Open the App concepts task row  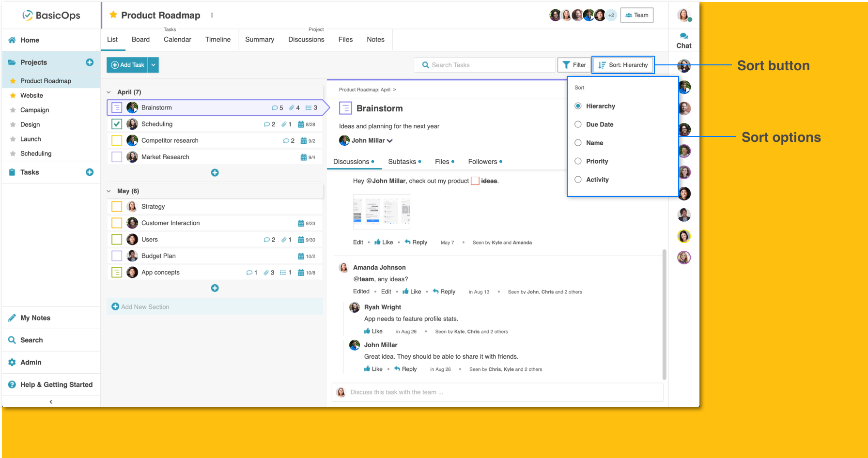[x=215, y=273]
